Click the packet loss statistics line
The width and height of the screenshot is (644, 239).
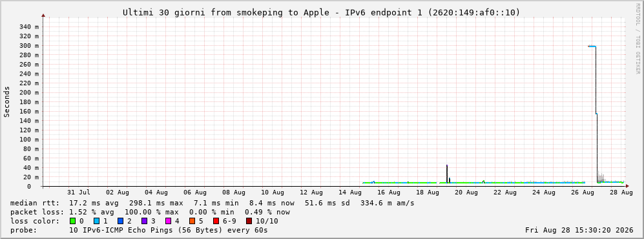pyautogui.click(x=150, y=212)
